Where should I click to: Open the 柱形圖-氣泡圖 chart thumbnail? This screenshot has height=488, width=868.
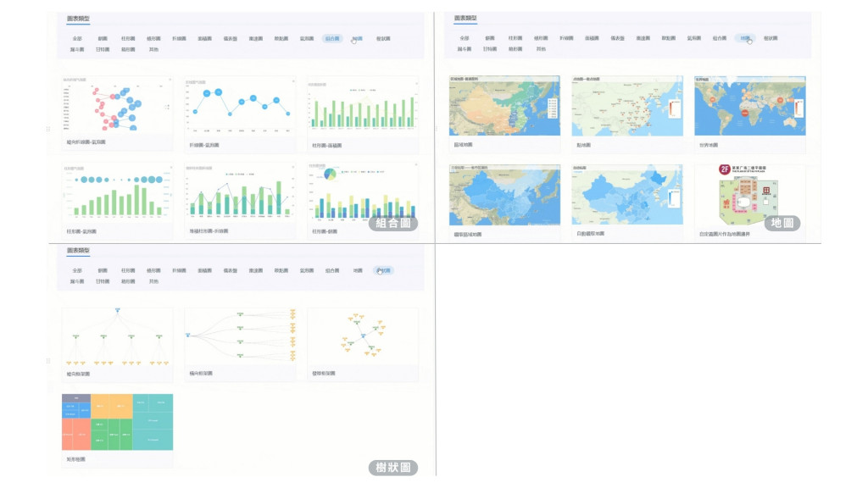click(x=117, y=191)
